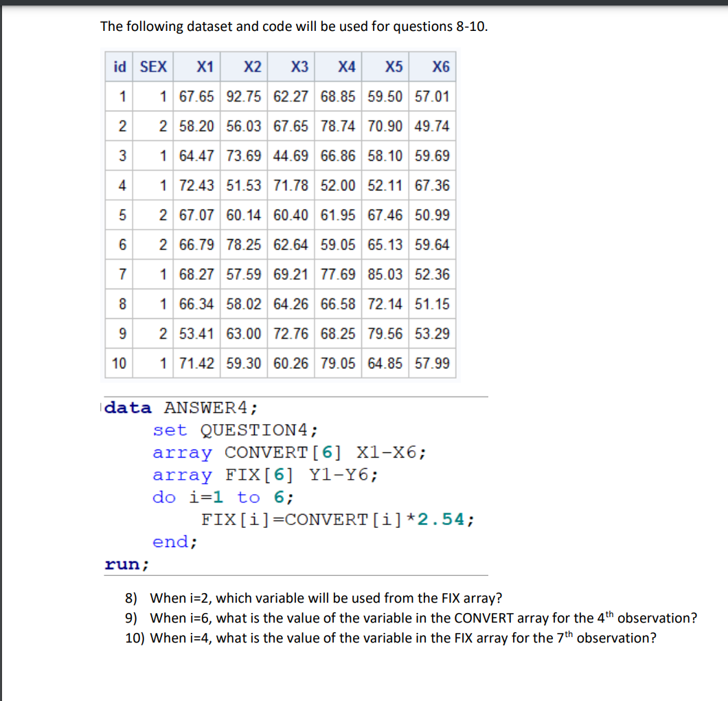Select the SEX column header
This screenshot has height=701, width=728.
click(152, 67)
